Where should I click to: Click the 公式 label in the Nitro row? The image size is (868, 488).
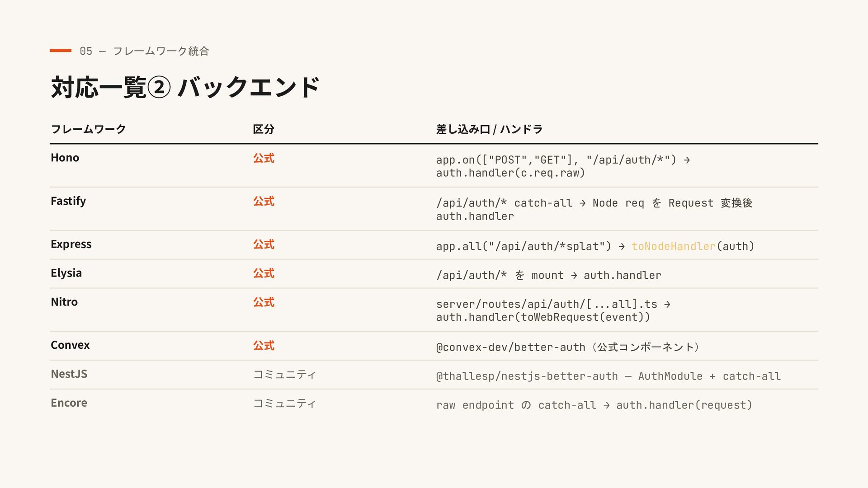click(264, 302)
